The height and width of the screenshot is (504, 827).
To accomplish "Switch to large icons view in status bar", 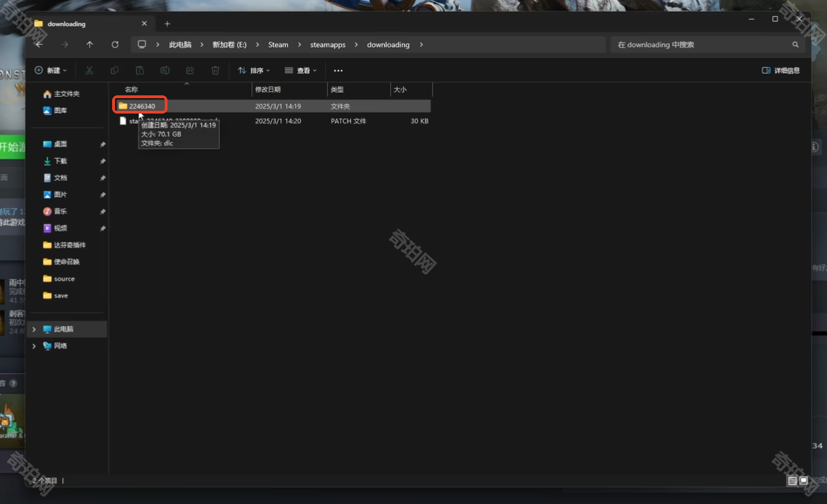I will point(803,481).
